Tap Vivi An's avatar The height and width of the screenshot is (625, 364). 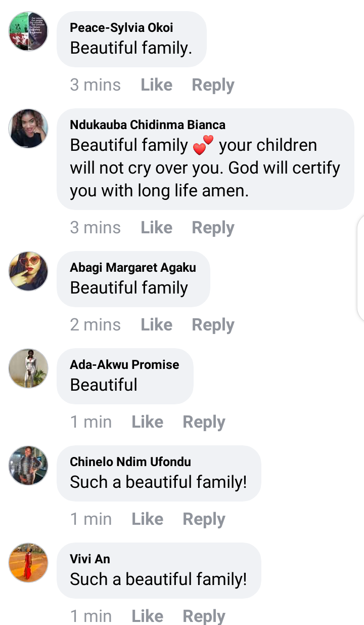28,563
